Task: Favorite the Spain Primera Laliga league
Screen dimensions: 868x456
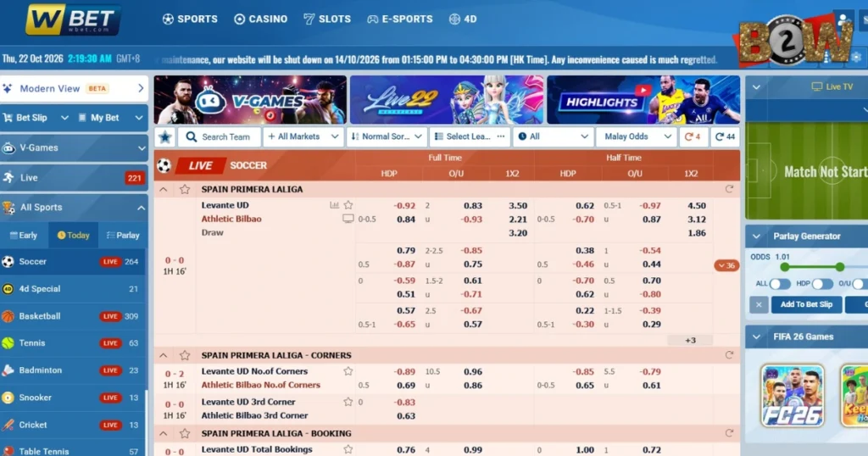Action: tap(184, 189)
